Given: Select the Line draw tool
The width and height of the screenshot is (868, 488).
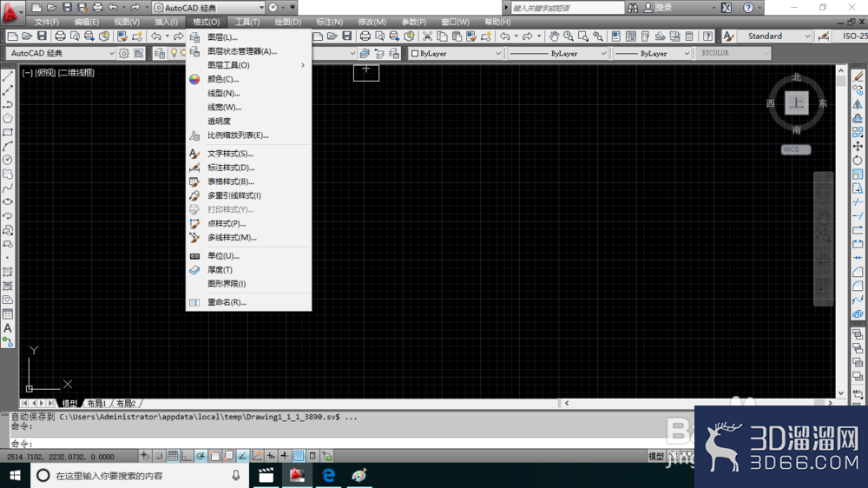Looking at the screenshot, I should pyautogui.click(x=8, y=76).
